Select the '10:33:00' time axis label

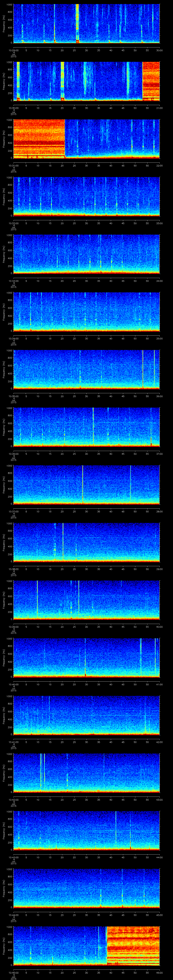pyautogui.click(x=13, y=281)
